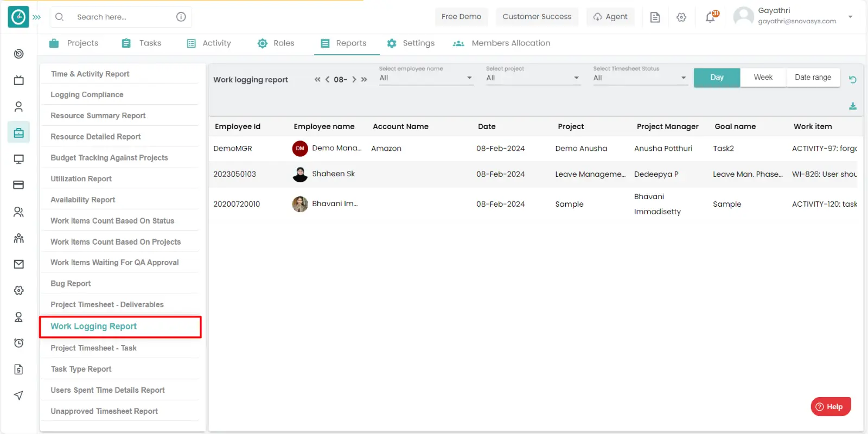The image size is (868, 434).
Task: Open Bug Report
Action: (71, 284)
